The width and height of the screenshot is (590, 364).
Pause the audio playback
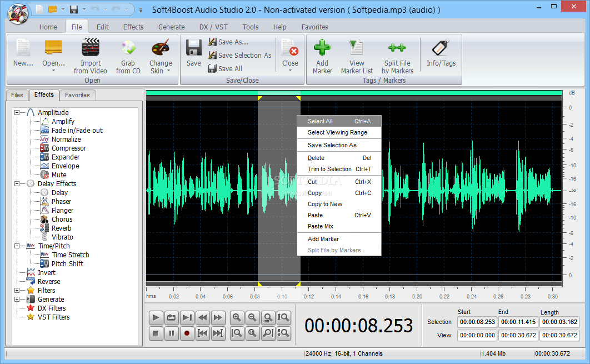pyautogui.click(x=171, y=333)
